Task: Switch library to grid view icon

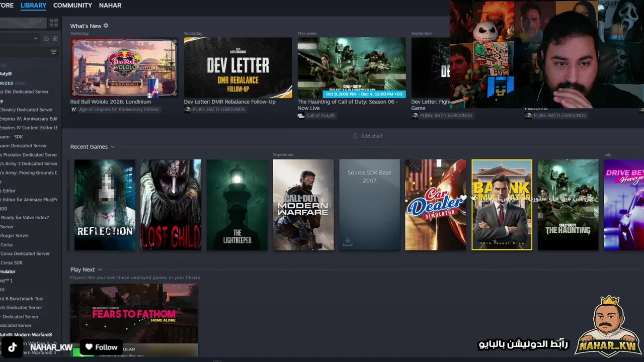Action: pos(54,23)
